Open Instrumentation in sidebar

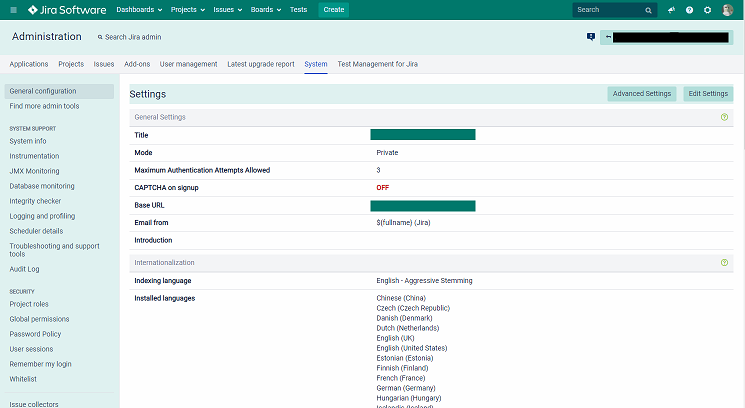[34, 156]
